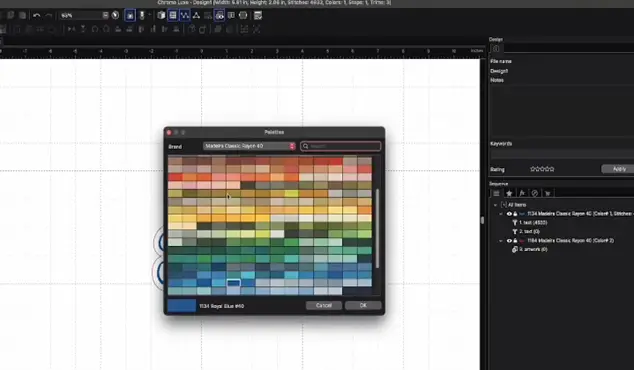Select the 1134 Madeira Classic Rayon 40 row label
Image resolution: width=634 pixels, height=370 pixels.
point(580,214)
